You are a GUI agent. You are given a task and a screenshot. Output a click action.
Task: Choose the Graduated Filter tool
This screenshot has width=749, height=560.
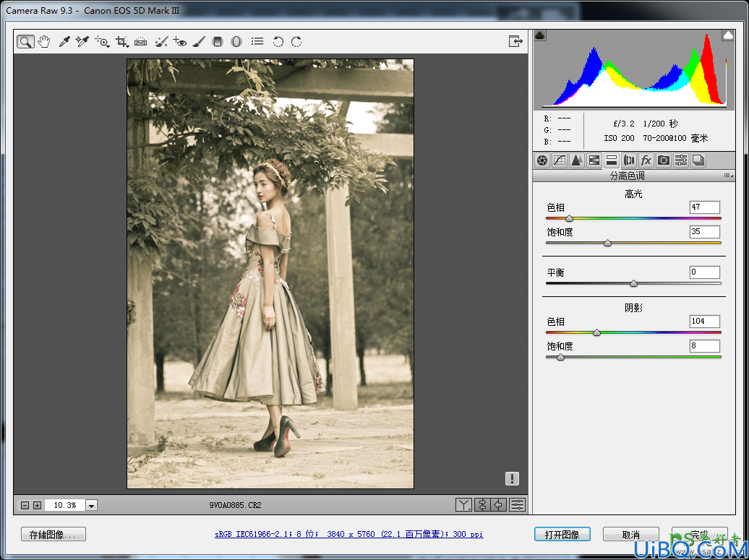218,41
